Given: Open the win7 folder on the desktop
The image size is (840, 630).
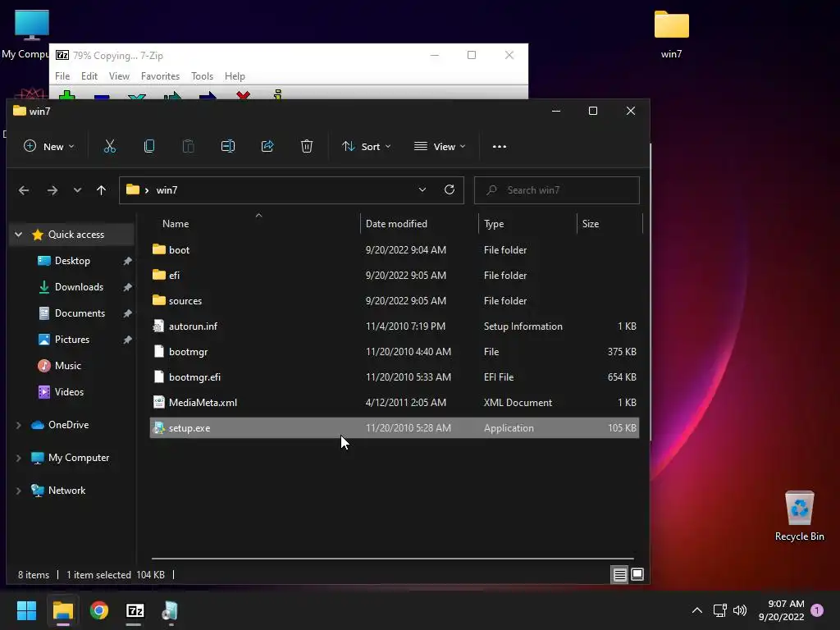Looking at the screenshot, I should 671,34.
